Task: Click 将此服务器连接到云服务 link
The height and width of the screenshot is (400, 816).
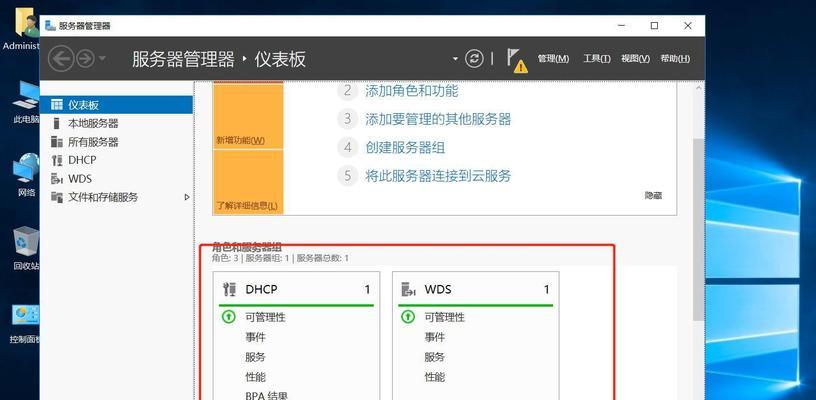Action: coord(438,175)
